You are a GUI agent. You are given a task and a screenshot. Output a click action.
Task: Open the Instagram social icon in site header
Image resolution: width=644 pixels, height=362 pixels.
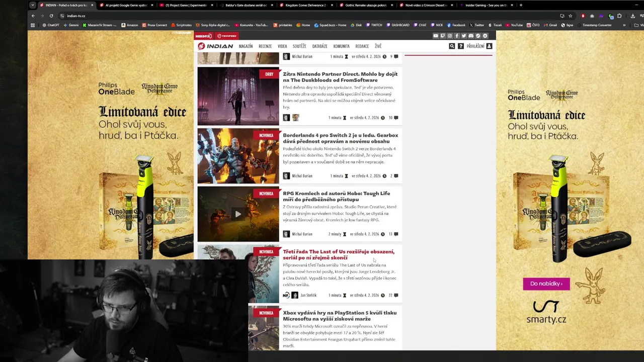click(450, 36)
